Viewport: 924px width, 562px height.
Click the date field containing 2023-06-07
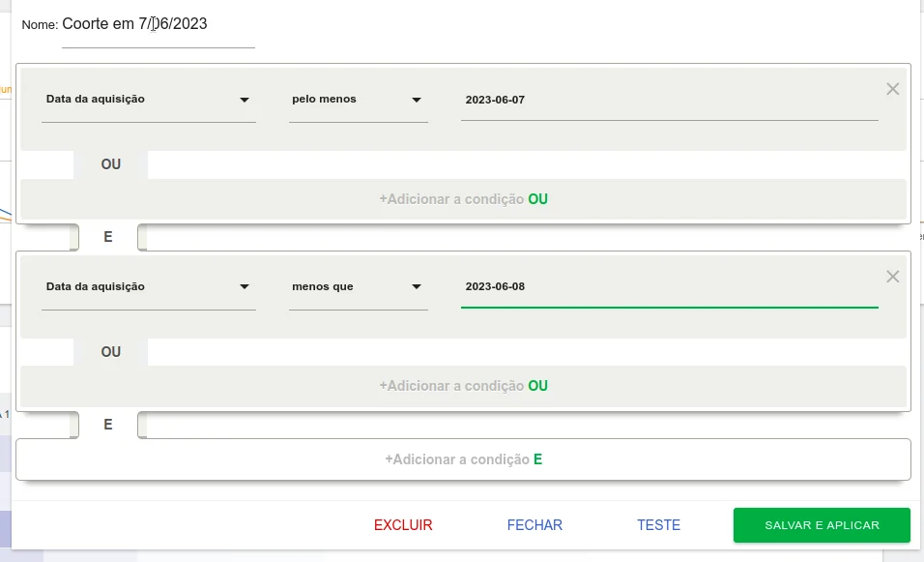point(669,101)
